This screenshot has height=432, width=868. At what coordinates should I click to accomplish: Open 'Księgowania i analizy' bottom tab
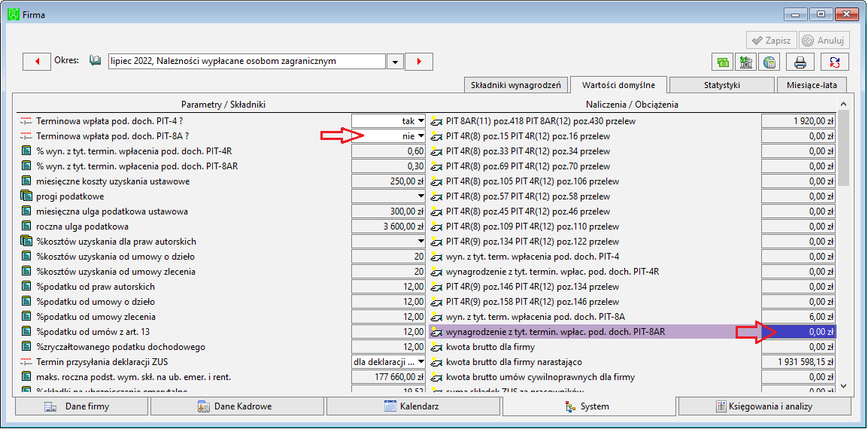pyautogui.click(x=766, y=406)
